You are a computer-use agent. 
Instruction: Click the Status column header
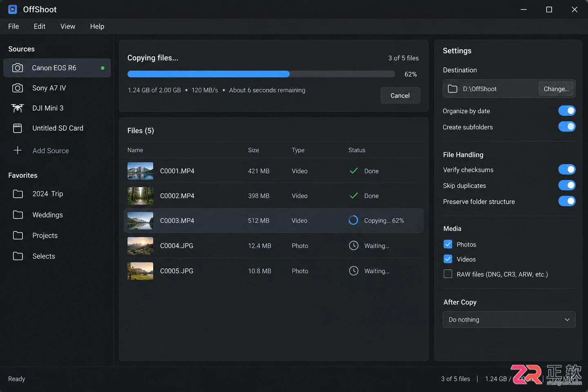(x=357, y=150)
